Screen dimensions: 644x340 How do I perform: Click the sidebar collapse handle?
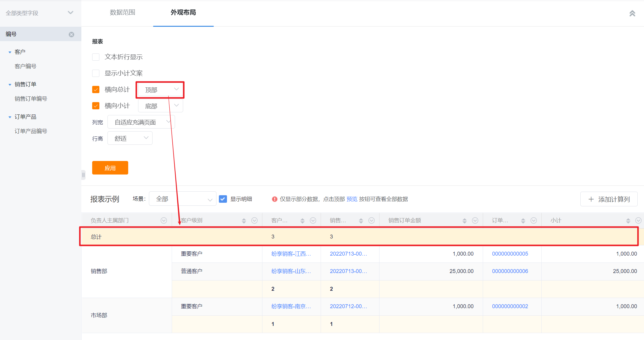pyautogui.click(x=83, y=175)
